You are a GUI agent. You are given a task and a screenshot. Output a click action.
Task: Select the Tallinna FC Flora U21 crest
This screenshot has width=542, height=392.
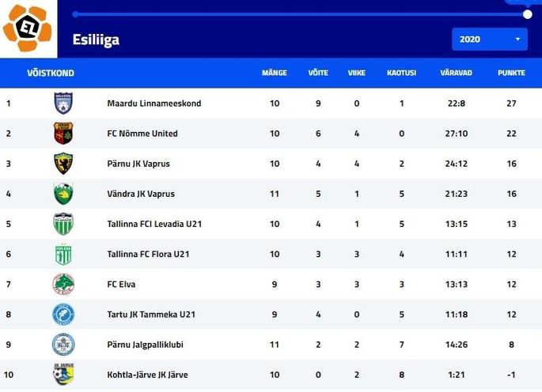63,254
